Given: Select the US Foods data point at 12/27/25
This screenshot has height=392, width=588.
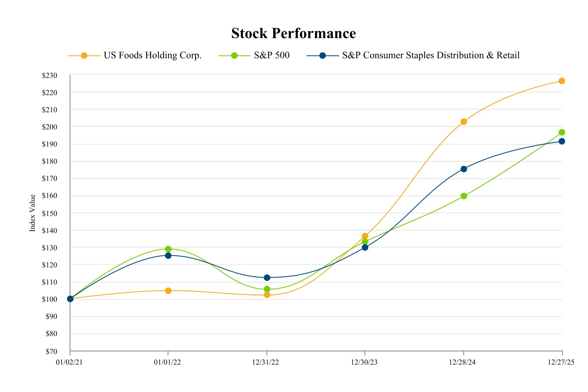Looking at the screenshot, I should (562, 81).
